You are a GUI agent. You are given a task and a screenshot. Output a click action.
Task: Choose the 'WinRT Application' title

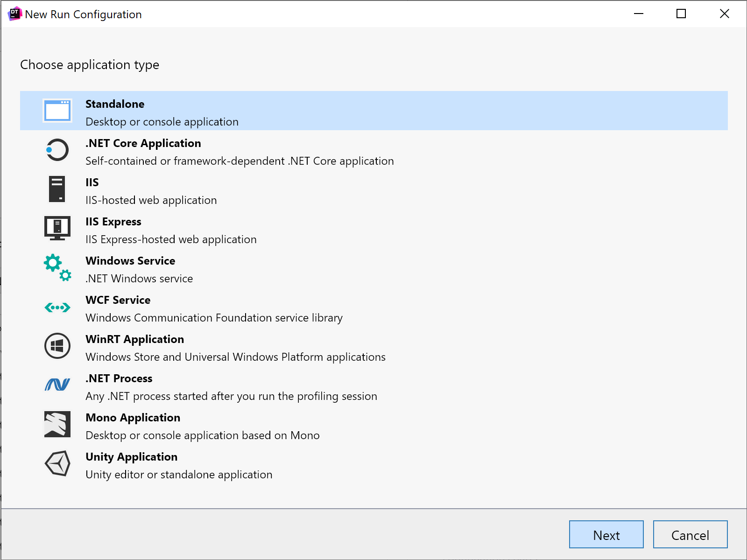tap(135, 339)
